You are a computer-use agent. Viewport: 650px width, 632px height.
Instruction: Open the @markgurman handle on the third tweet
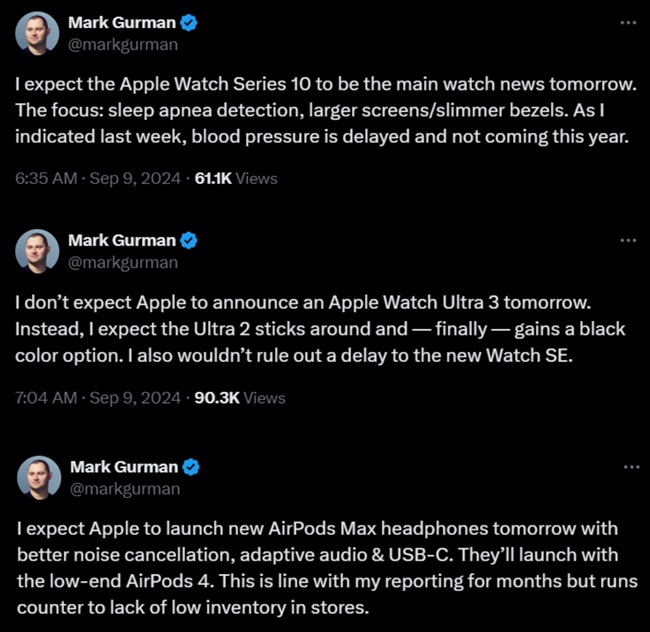click(123, 489)
